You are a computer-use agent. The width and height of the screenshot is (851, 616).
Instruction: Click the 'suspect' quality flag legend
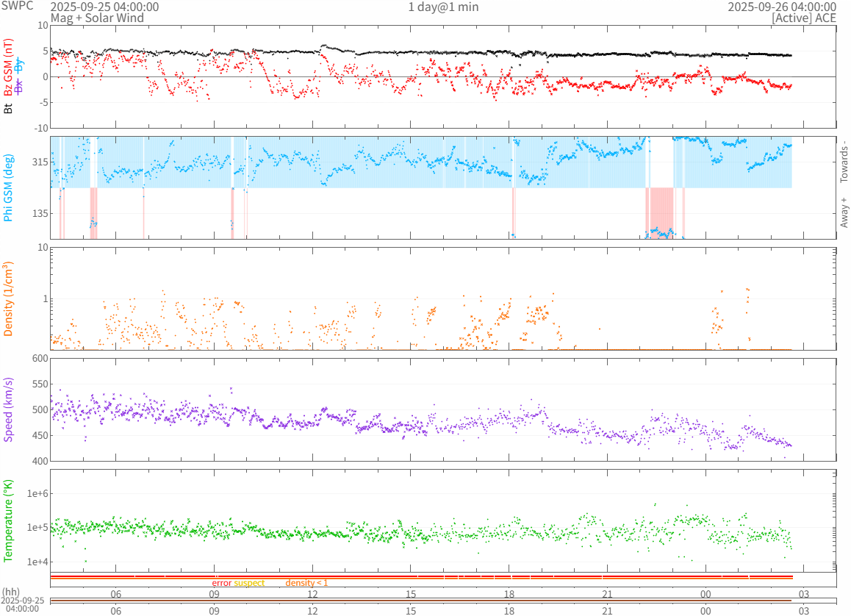coord(249,583)
